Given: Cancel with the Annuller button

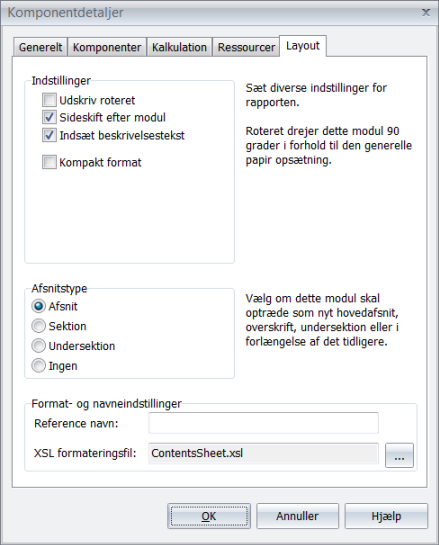Looking at the screenshot, I should click(x=297, y=516).
